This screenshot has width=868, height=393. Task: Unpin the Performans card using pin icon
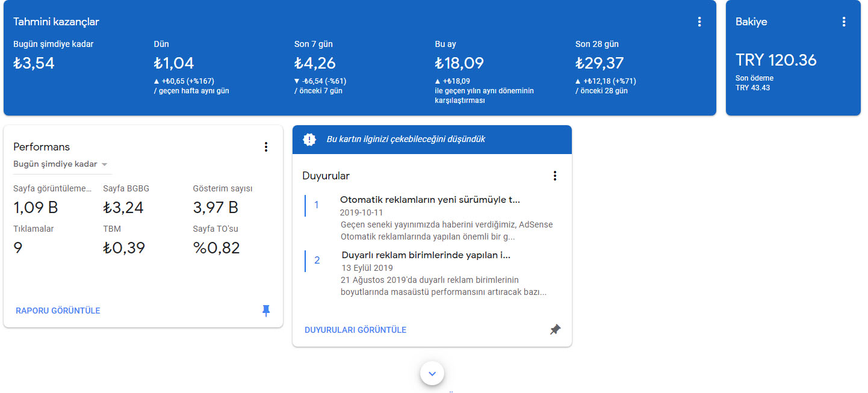pyautogui.click(x=265, y=311)
